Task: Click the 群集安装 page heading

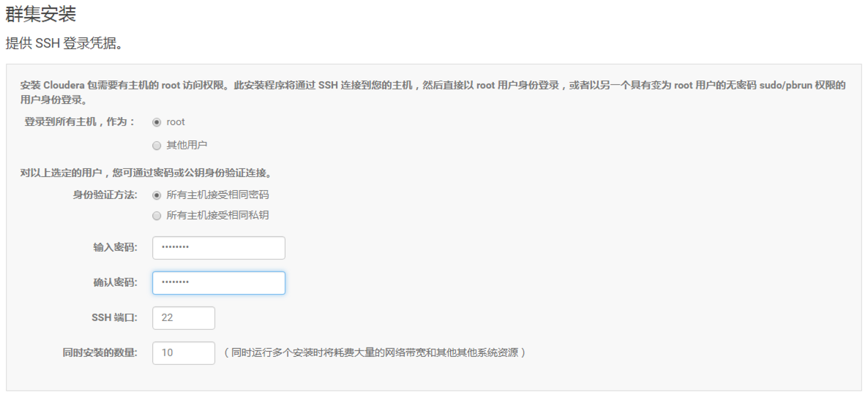Action: [x=41, y=14]
